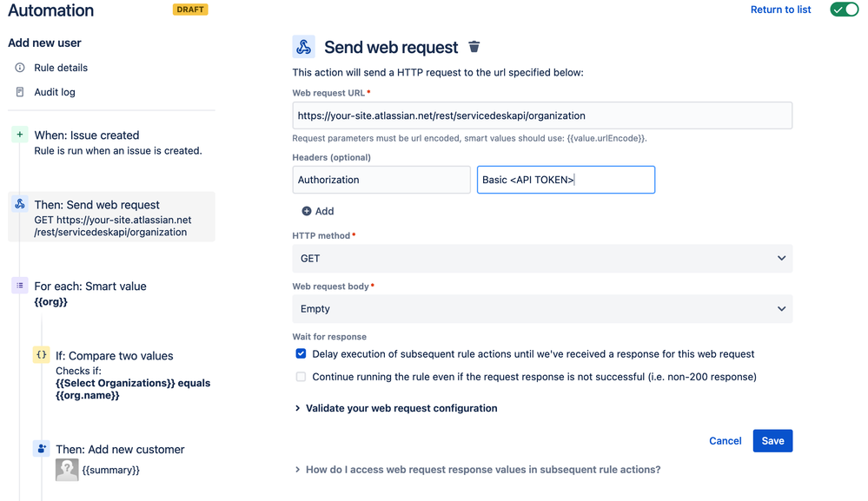Click the curly braces condition icon
Screen dimensions: 868x501
click(x=41, y=355)
